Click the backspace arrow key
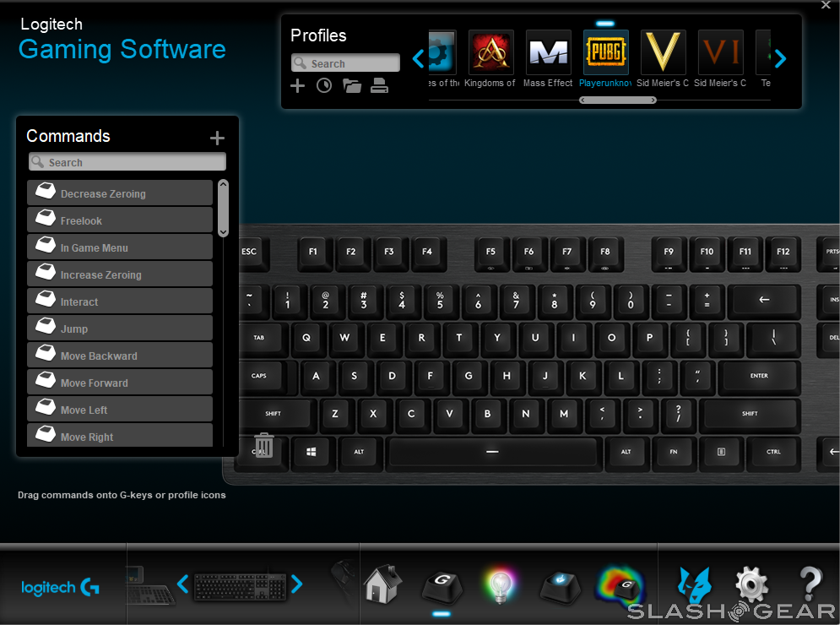The width and height of the screenshot is (840, 625). [x=764, y=300]
